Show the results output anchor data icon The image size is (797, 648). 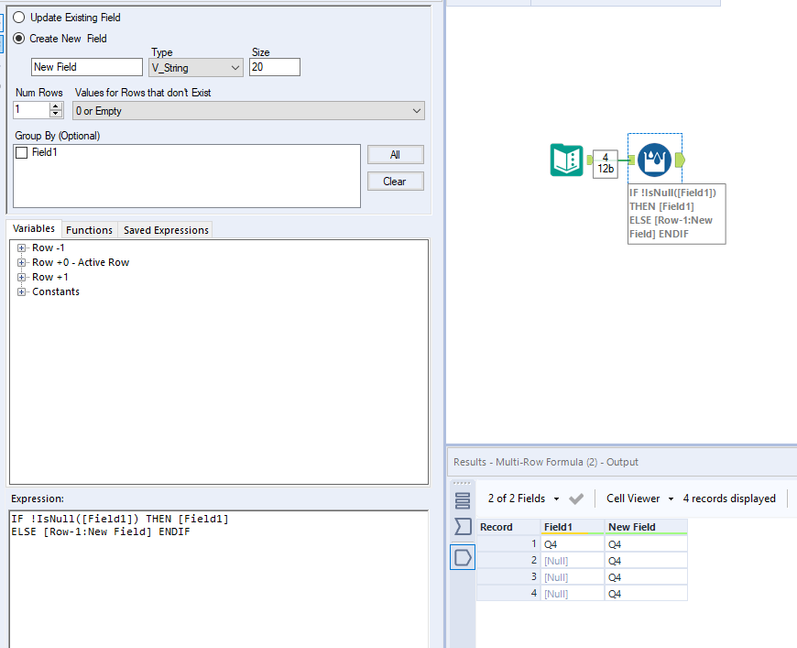click(463, 558)
